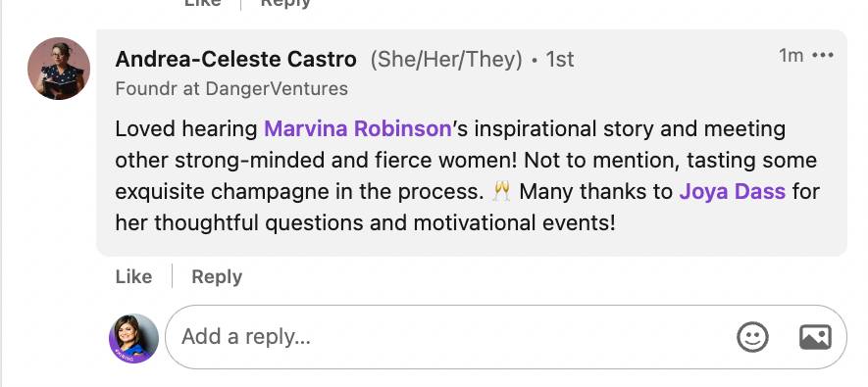
Task: Click the 'her thoughtful questions' comment line
Action: click(366, 222)
